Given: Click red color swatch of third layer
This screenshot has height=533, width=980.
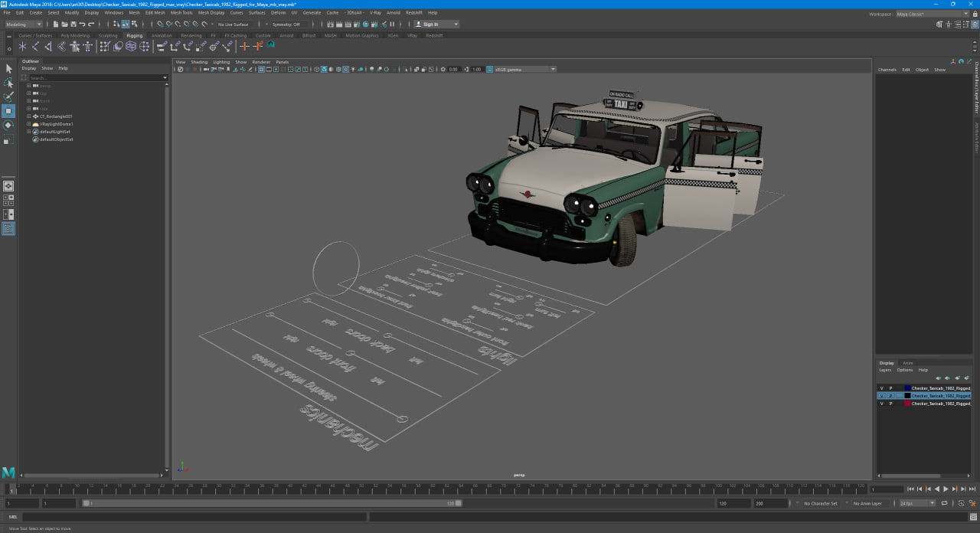Looking at the screenshot, I should 907,404.
